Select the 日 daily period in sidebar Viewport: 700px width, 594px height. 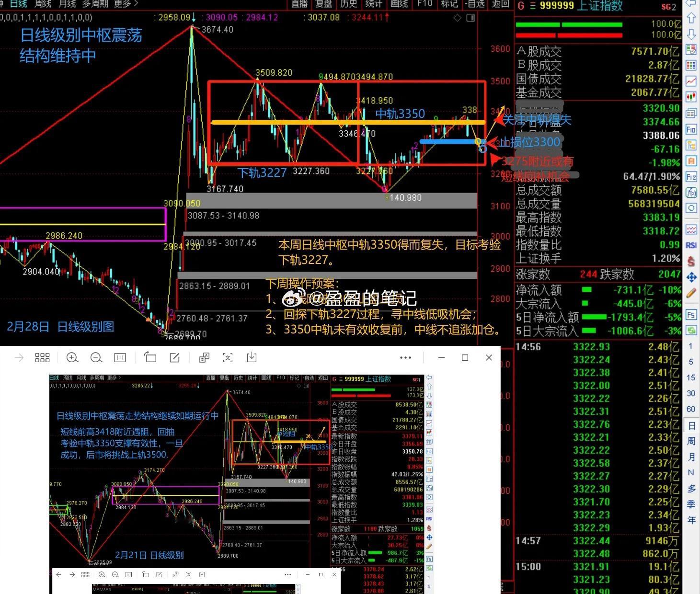point(691,425)
